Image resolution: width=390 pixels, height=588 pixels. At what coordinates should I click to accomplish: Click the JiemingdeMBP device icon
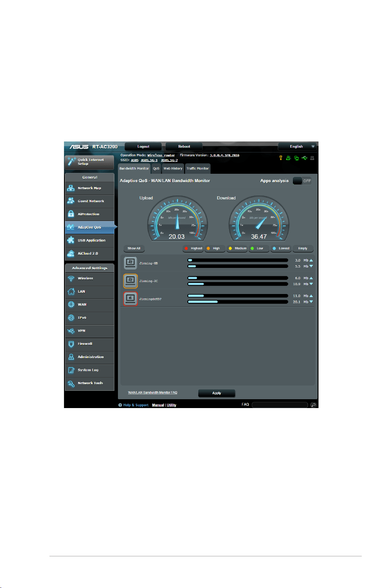[x=130, y=298]
